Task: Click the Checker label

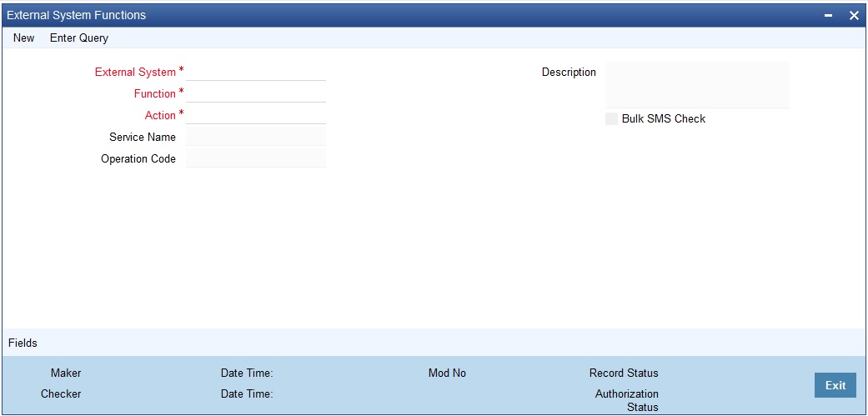Action: [61, 393]
